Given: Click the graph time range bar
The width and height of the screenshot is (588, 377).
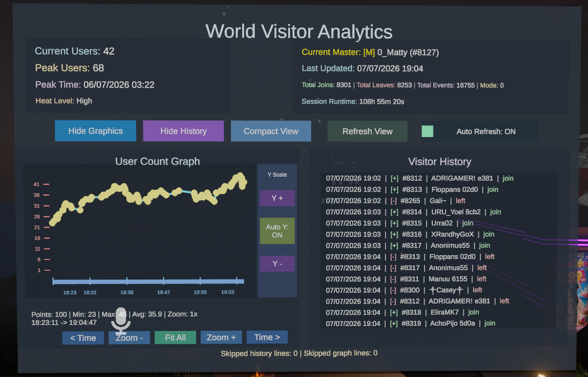Looking at the screenshot, I should tap(148, 281).
